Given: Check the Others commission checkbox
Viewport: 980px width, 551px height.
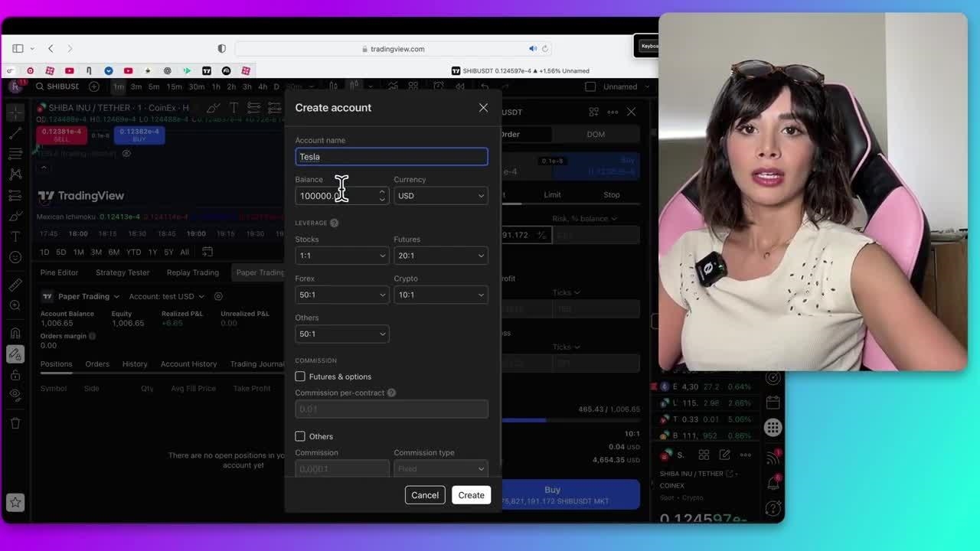Looking at the screenshot, I should pyautogui.click(x=300, y=436).
